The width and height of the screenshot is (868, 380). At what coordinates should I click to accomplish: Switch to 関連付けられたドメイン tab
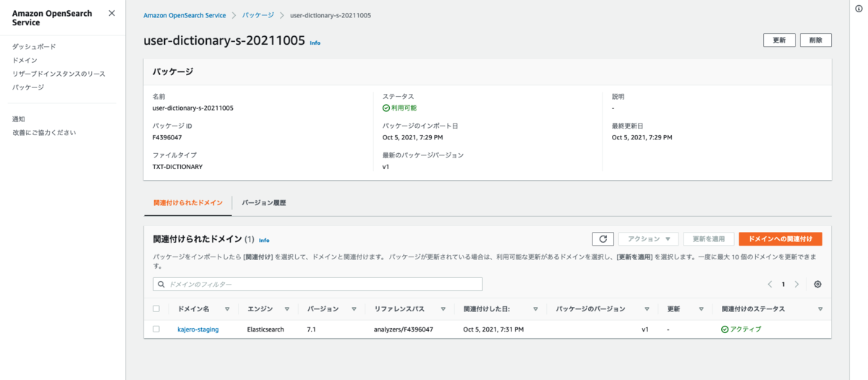pyautogui.click(x=188, y=203)
